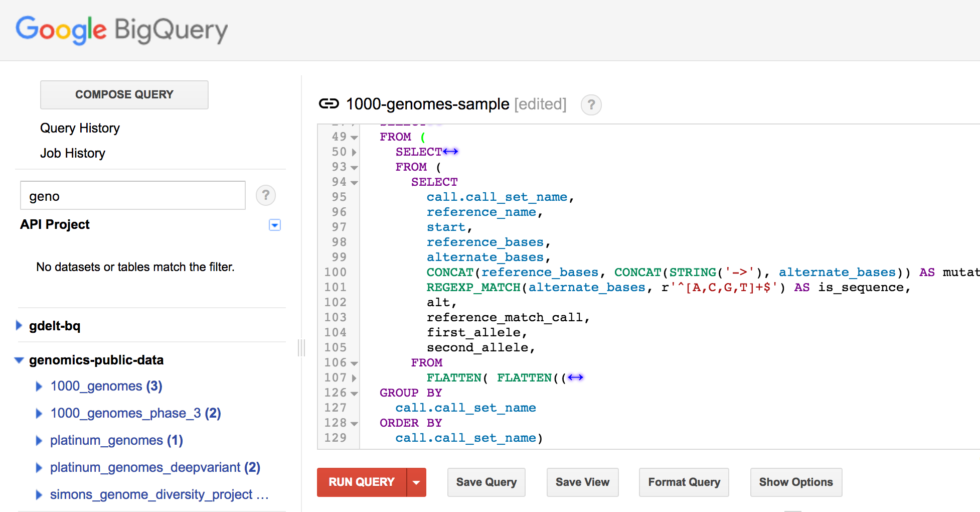This screenshot has height=512, width=980.
Task: Expand folded code at line 50
Action: 354,152
